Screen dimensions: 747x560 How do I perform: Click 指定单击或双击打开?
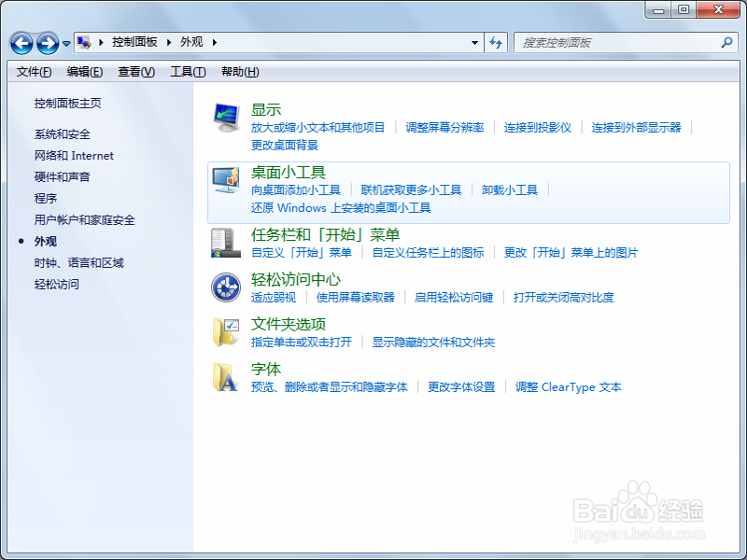(302, 343)
